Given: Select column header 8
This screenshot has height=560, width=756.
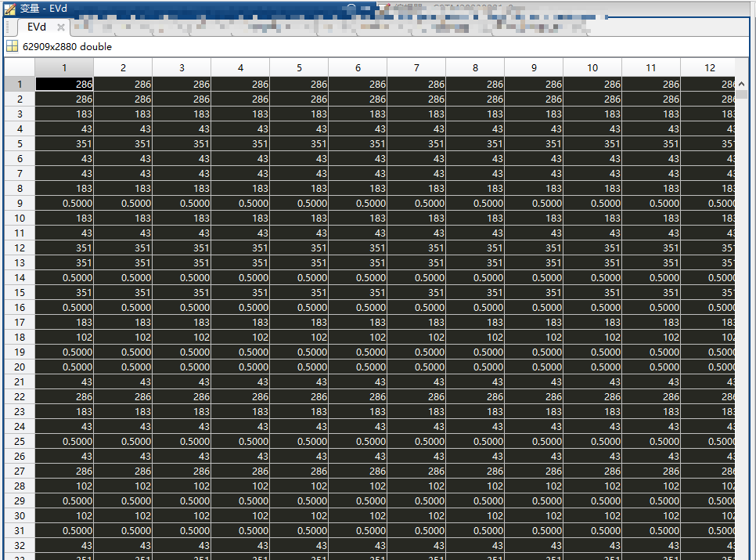Looking at the screenshot, I should [475, 67].
